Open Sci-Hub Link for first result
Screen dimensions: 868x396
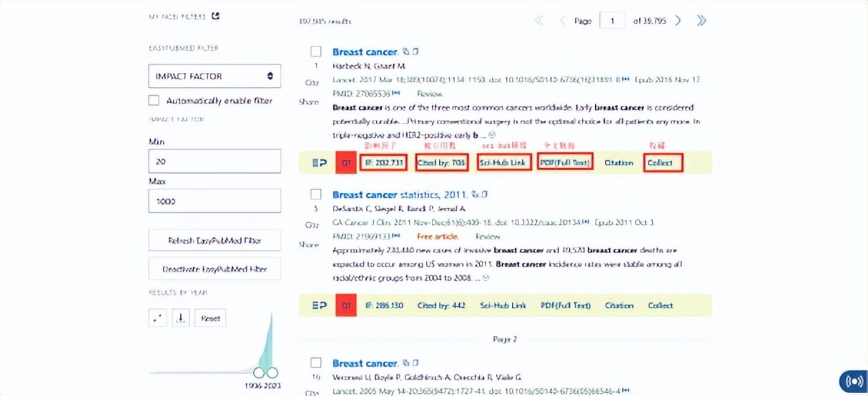[503, 163]
